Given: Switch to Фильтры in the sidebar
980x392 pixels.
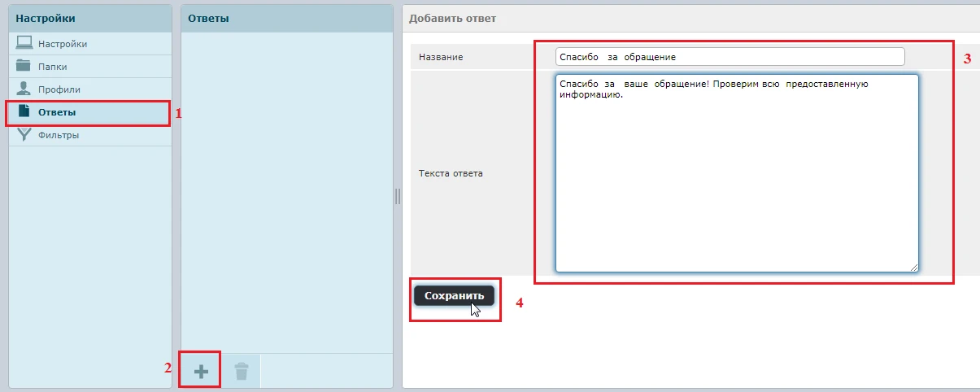Looking at the screenshot, I should coord(59,135).
